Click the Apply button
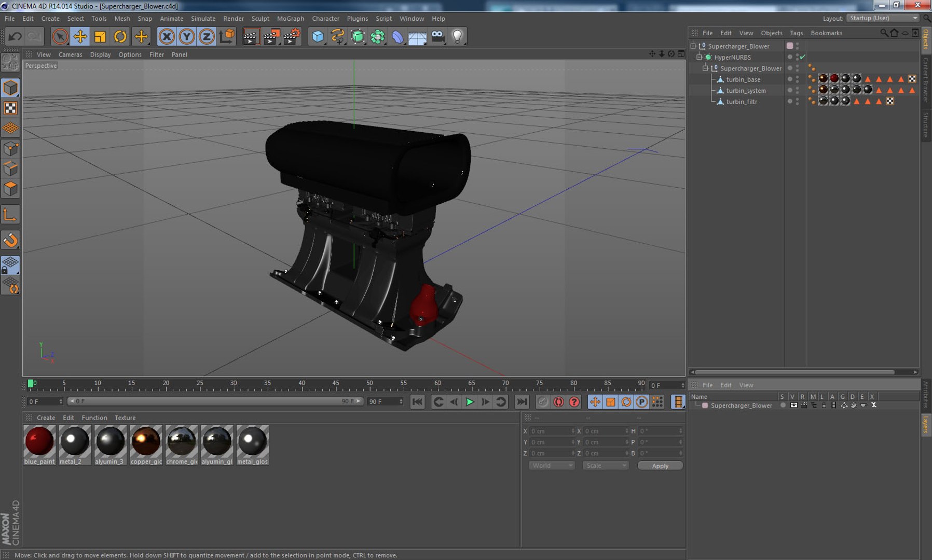 660,466
